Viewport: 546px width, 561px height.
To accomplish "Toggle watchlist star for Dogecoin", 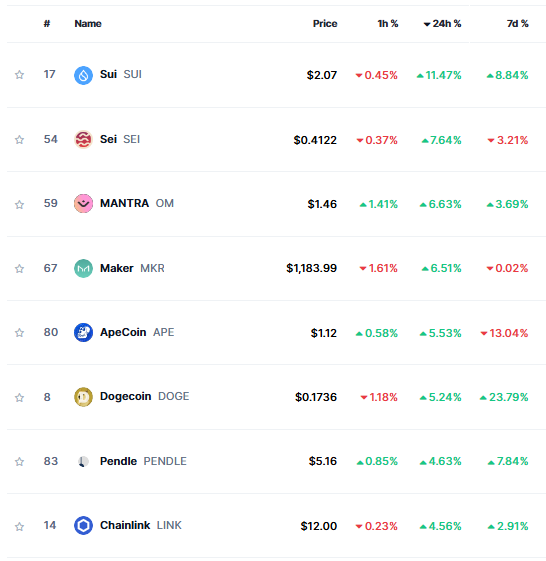I will (x=19, y=397).
